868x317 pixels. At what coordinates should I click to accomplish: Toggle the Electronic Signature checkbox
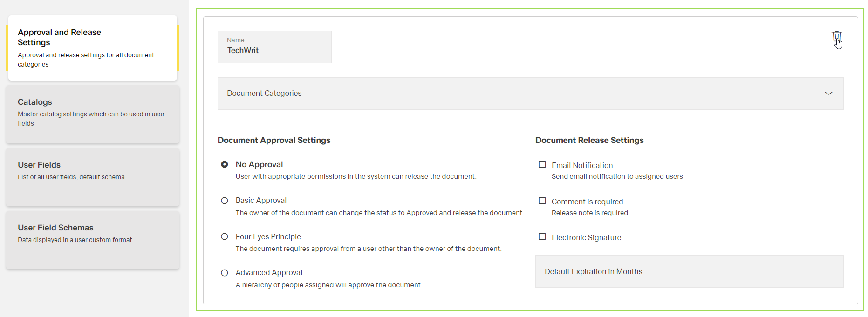click(x=542, y=236)
